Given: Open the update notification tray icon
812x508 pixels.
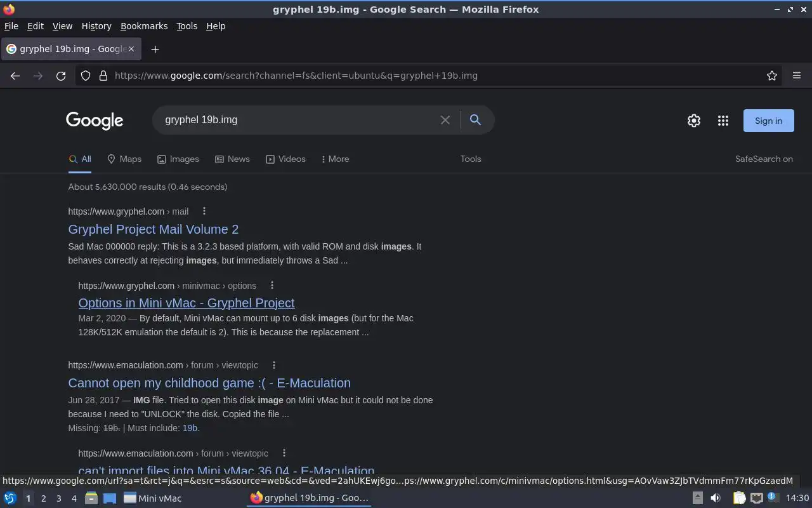Looking at the screenshot, I should (773, 498).
